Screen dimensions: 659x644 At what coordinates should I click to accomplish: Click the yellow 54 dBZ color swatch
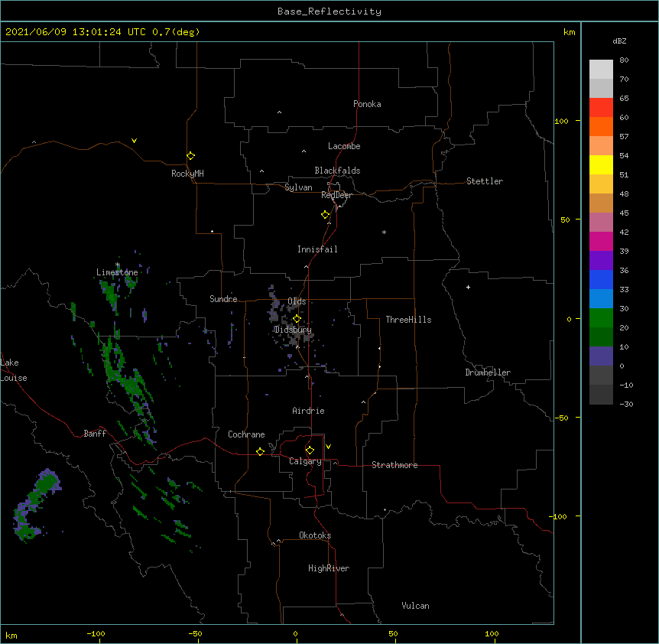click(x=601, y=164)
